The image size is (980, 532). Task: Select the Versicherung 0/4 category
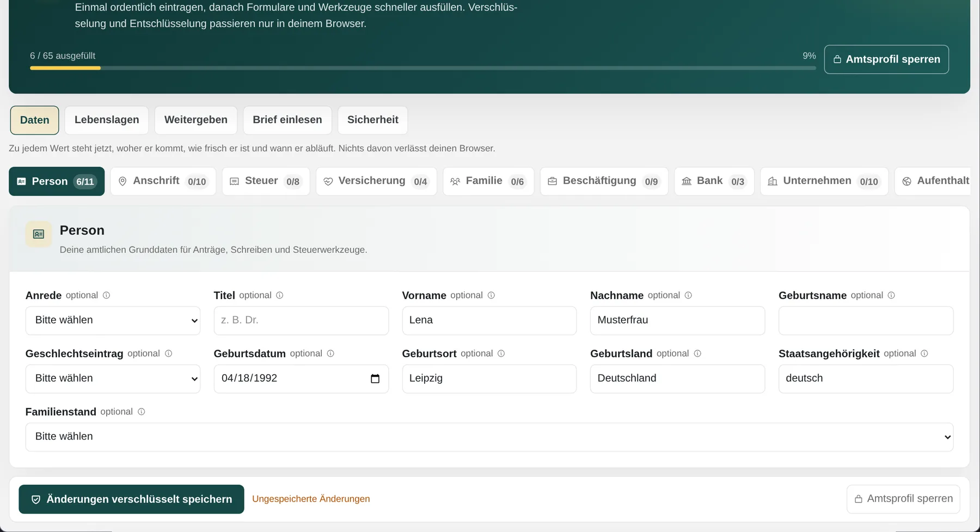coord(376,181)
